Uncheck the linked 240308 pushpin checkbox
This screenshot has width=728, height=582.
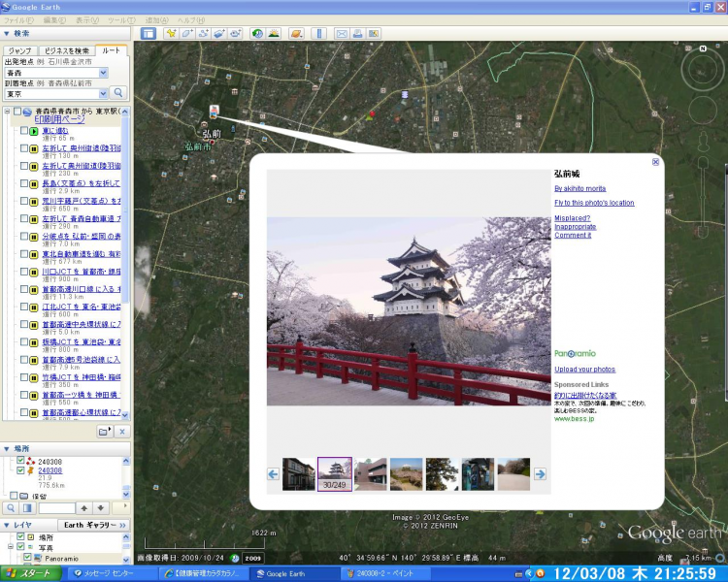tap(20, 470)
